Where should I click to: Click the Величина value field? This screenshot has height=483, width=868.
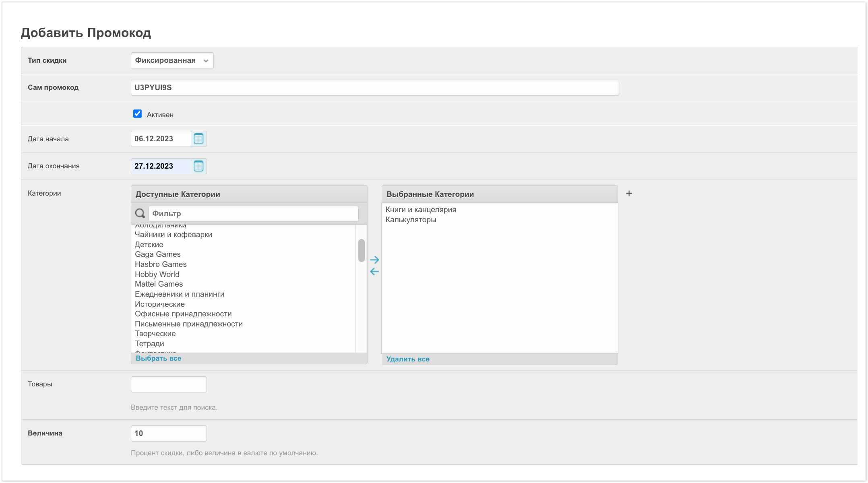pos(169,433)
